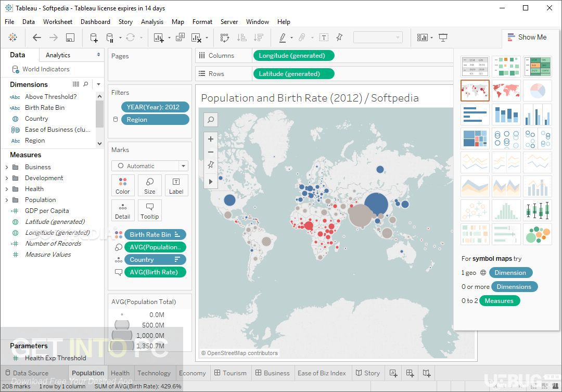Select the filled maps chart thumbnail

click(506, 91)
